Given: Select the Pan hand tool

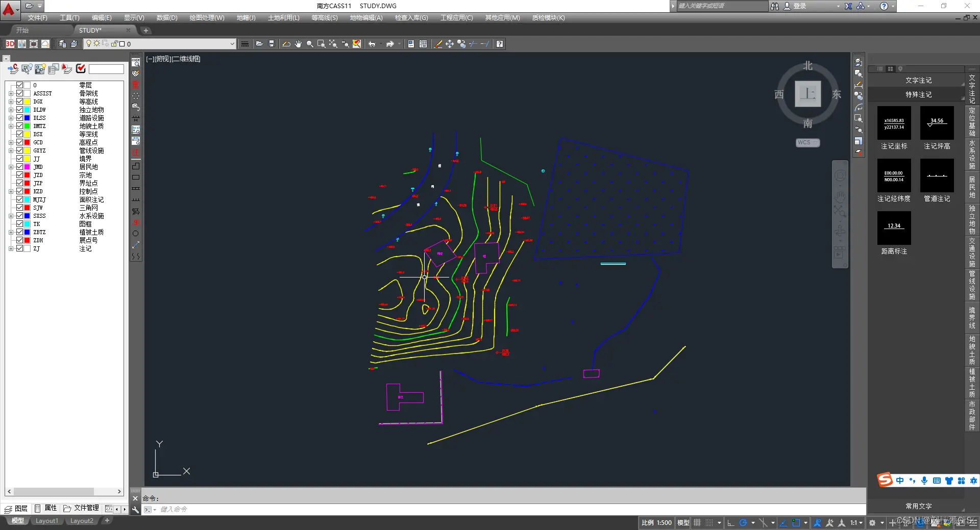Looking at the screenshot, I should [x=298, y=44].
